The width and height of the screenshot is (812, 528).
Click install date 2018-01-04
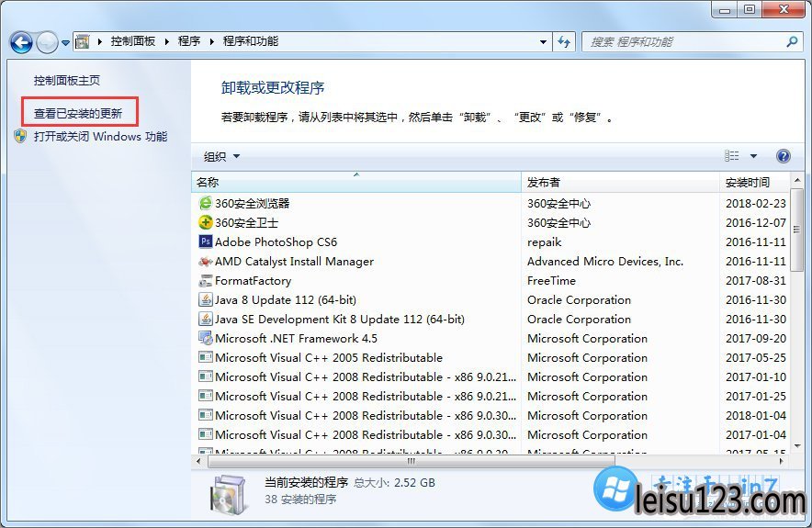756,416
